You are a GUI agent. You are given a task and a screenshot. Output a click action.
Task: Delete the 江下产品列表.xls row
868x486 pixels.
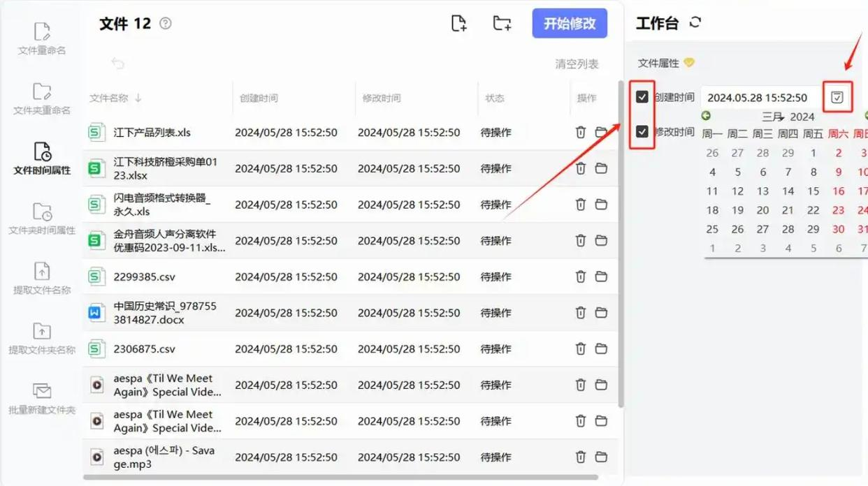(580, 132)
